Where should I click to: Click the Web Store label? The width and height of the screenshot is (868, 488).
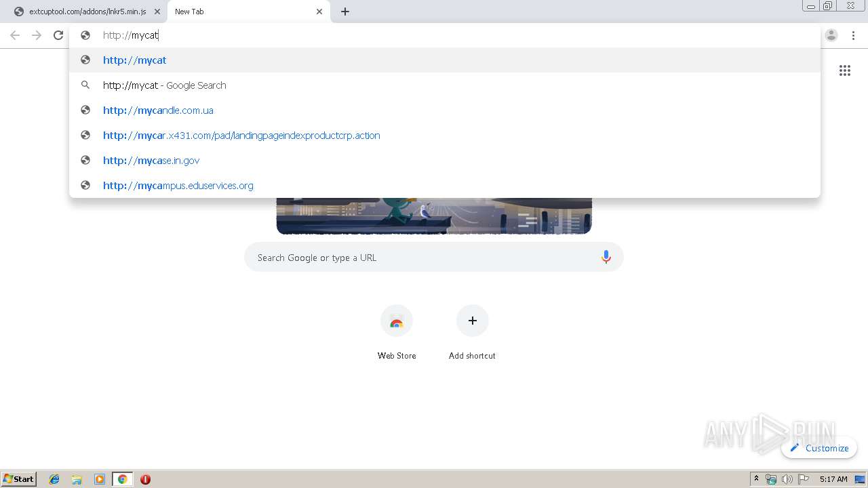[x=397, y=355]
